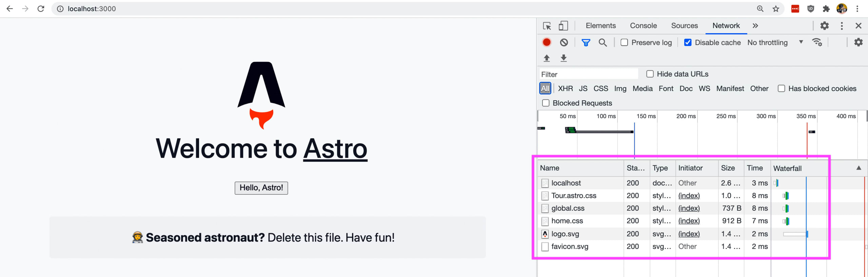Export HAR file with download arrow
Viewport: 868px width, 277px height.
coord(564,58)
